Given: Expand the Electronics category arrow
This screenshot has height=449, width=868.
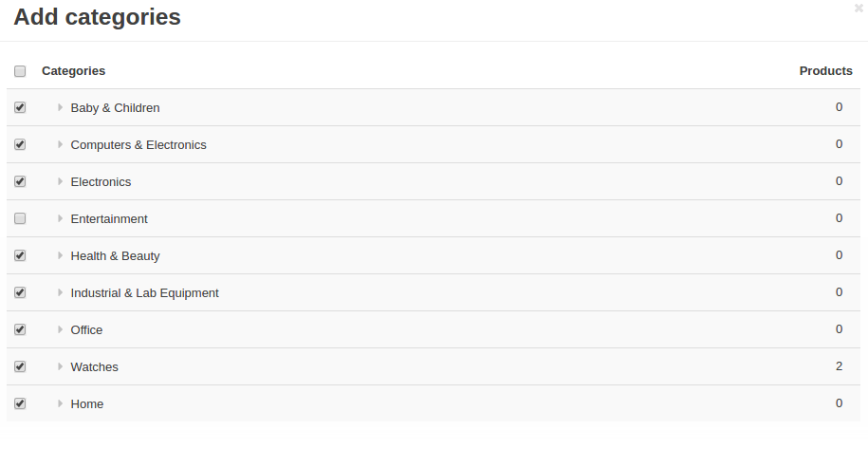Looking at the screenshot, I should coord(61,181).
